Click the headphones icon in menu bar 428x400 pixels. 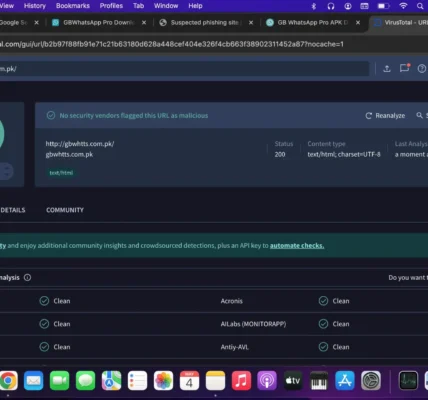click(331, 6)
